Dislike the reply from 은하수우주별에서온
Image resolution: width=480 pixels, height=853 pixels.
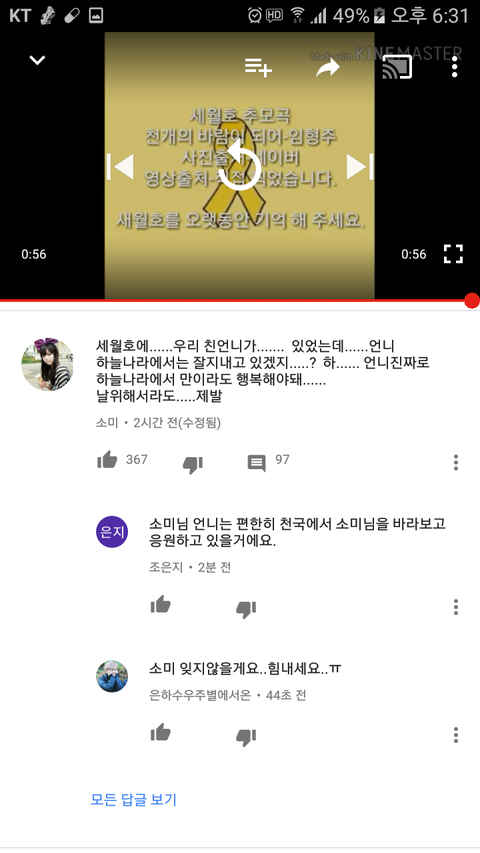(246, 738)
